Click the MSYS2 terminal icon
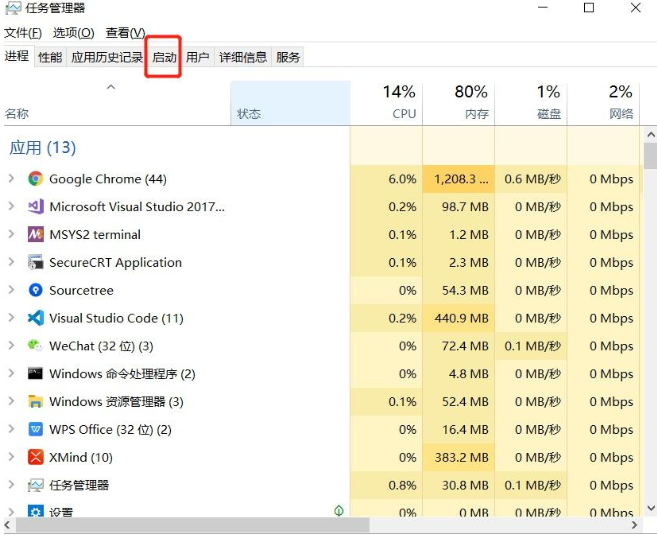This screenshot has width=657, height=540. [x=36, y=234]
